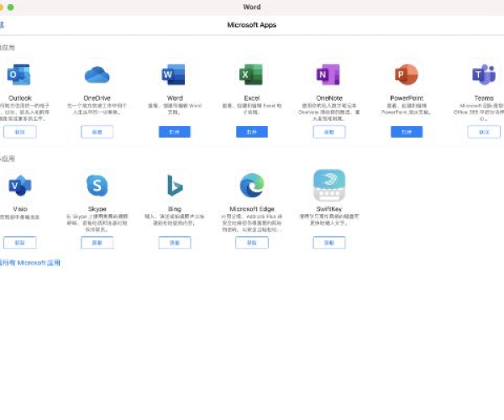This screenshot has width=504, height=420.
Task: Click the description text under OneDrive
Action: click(97, 109)
